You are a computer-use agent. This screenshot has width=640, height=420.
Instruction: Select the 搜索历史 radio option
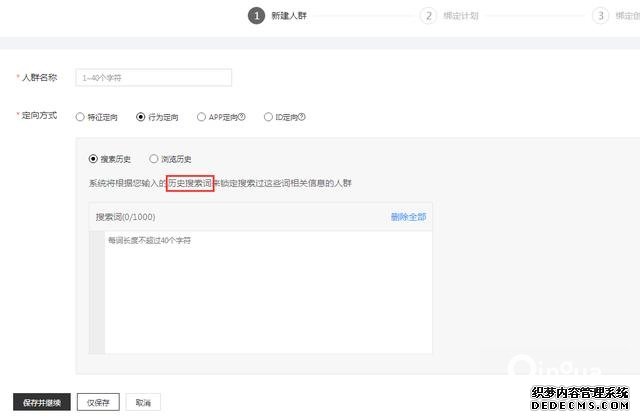[94, 158]
